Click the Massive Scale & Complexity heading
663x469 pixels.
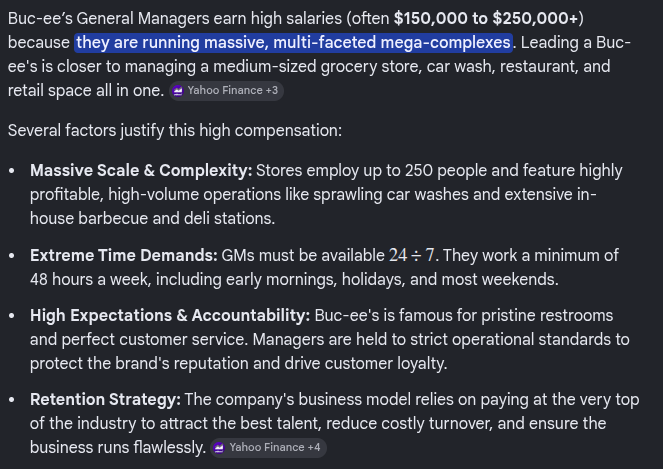141,170
